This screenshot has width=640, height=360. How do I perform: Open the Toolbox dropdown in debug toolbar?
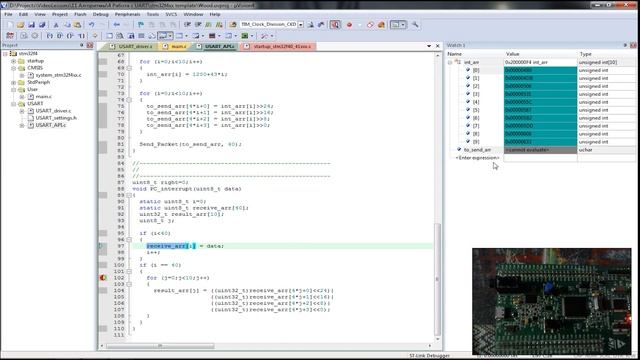[x=272, y=36]
